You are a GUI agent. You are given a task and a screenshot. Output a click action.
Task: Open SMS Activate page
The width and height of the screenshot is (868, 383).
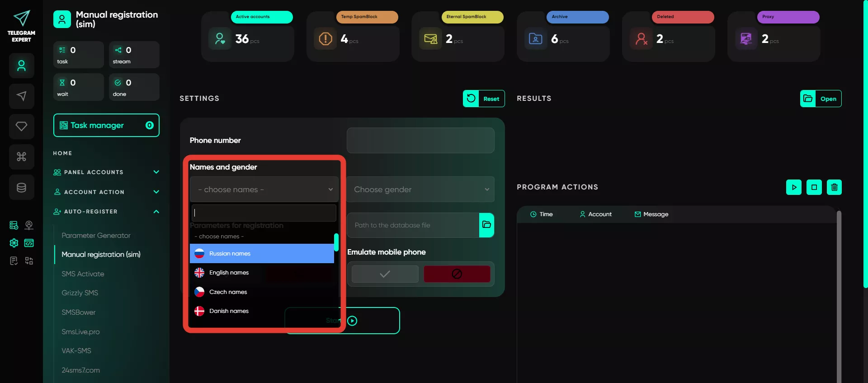(x=83, y=274)
